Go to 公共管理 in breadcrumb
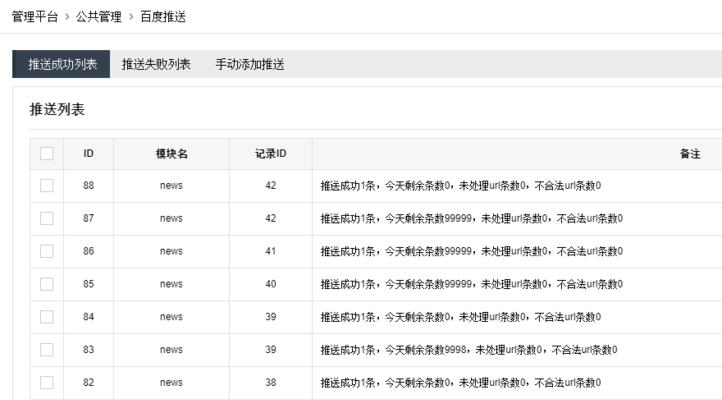This screenshot has height=400, width=722. coord(99,17)
